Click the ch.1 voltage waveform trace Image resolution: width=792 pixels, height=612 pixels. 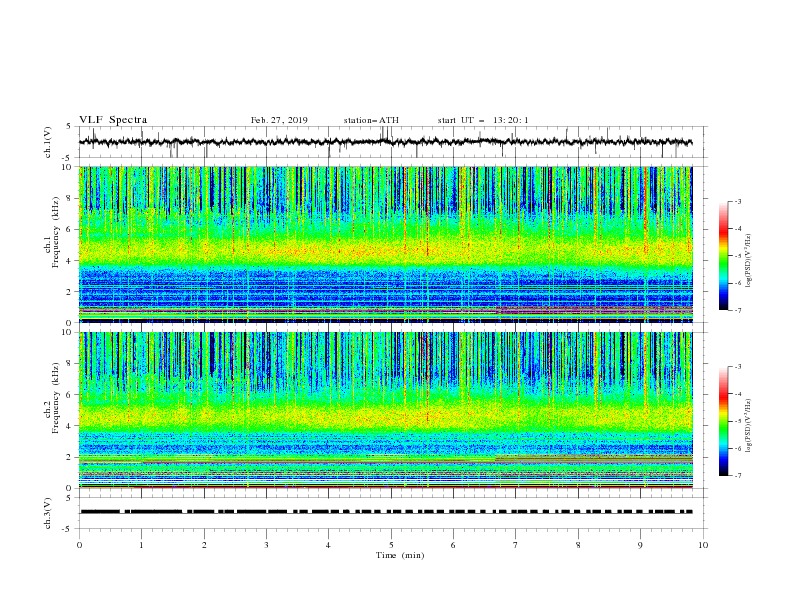385,141
